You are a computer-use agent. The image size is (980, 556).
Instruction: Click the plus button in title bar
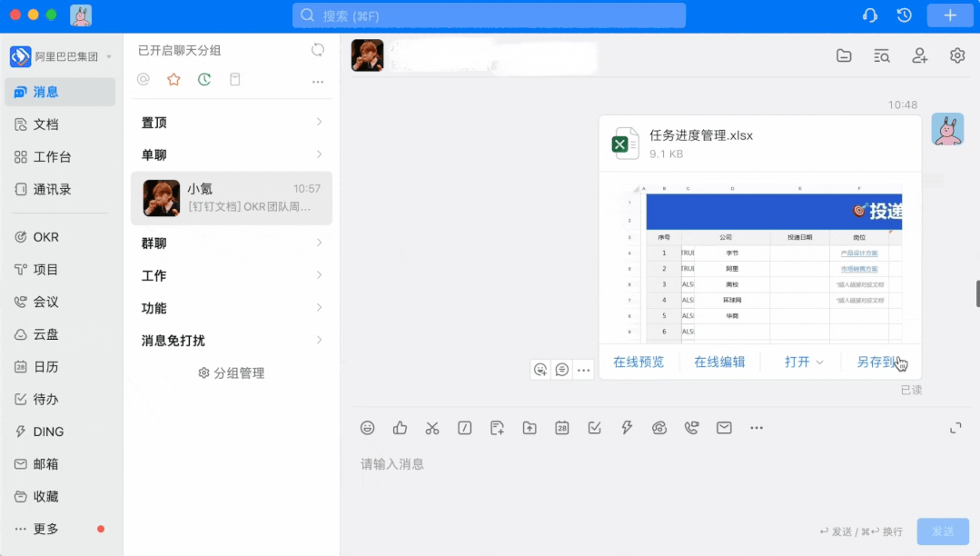tap(950, 15)
